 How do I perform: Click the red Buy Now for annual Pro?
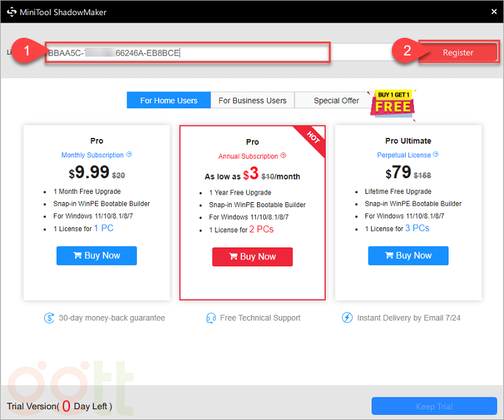252,257
